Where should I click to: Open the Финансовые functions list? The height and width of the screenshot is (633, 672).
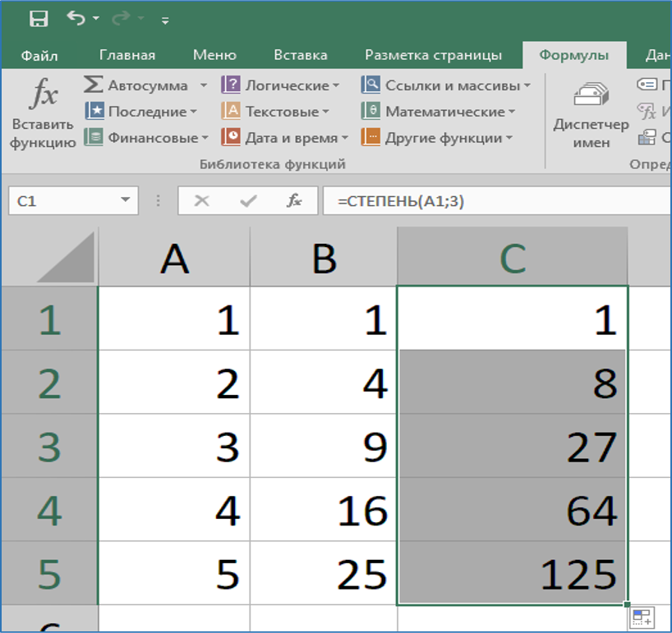coord(146,137)
